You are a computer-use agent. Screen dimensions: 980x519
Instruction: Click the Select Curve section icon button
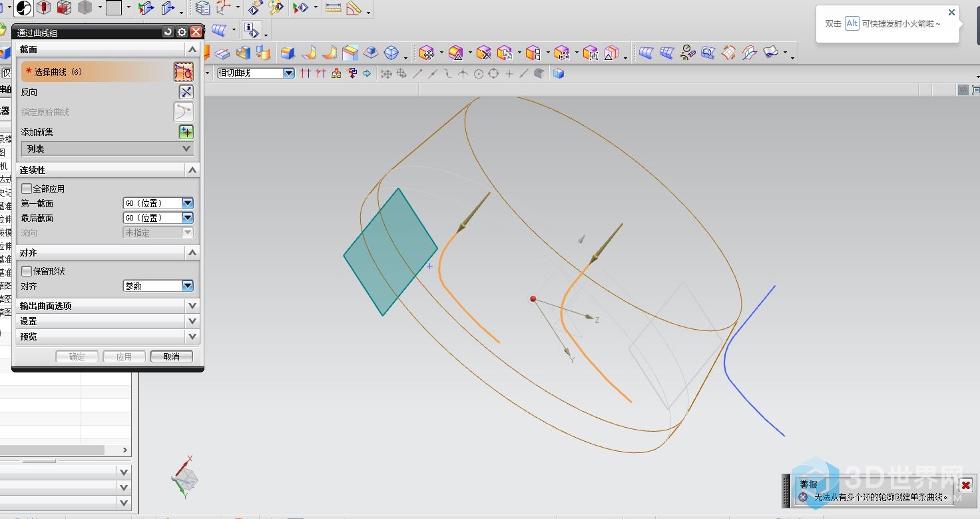point(184,72)
